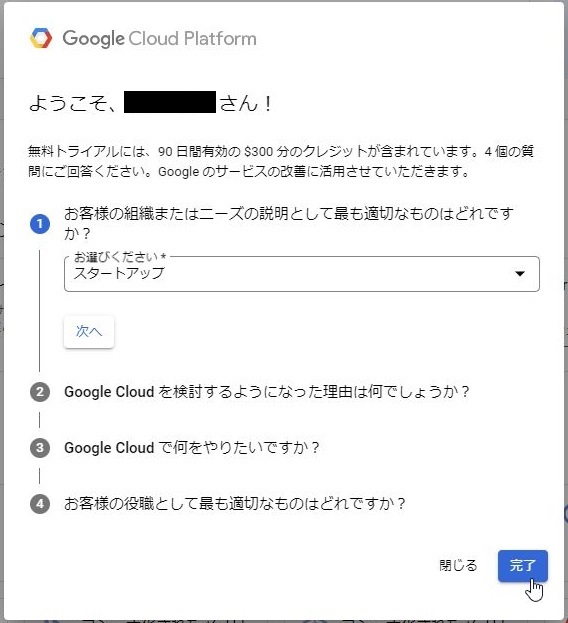Viewport: 568px width, 623px height.
Task: Click the free trial $300 credit description
Action: 280,161
